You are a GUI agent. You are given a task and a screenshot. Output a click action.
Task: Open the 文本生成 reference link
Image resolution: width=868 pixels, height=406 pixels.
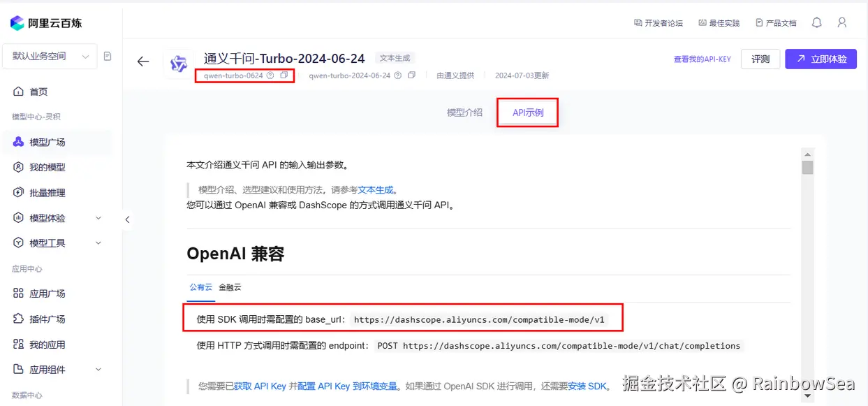(x=376, y=190)
